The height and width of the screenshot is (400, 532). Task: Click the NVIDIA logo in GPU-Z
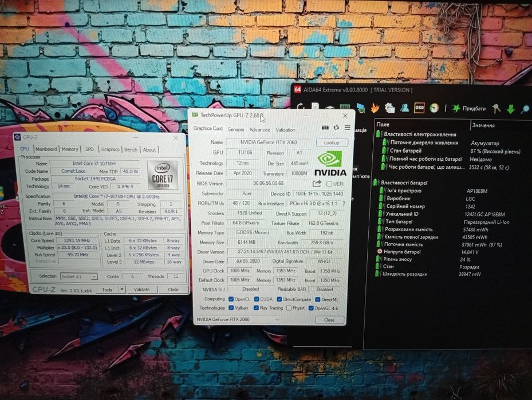tap(330, 164)
